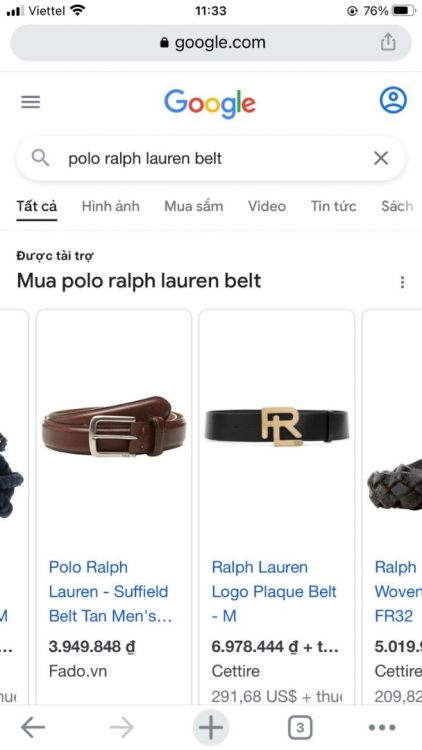
Task: Open Polo Ralph Lauren Suffield Belt link
Action: tap(110, 591)
